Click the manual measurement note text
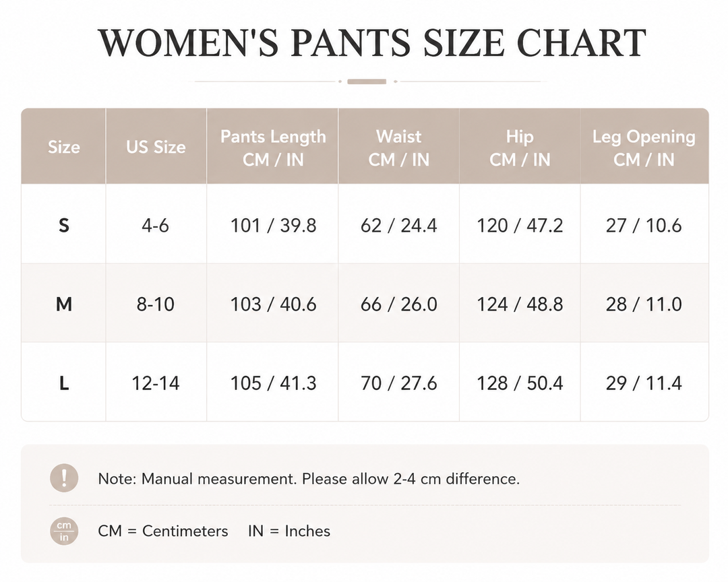 click(309, 478)
